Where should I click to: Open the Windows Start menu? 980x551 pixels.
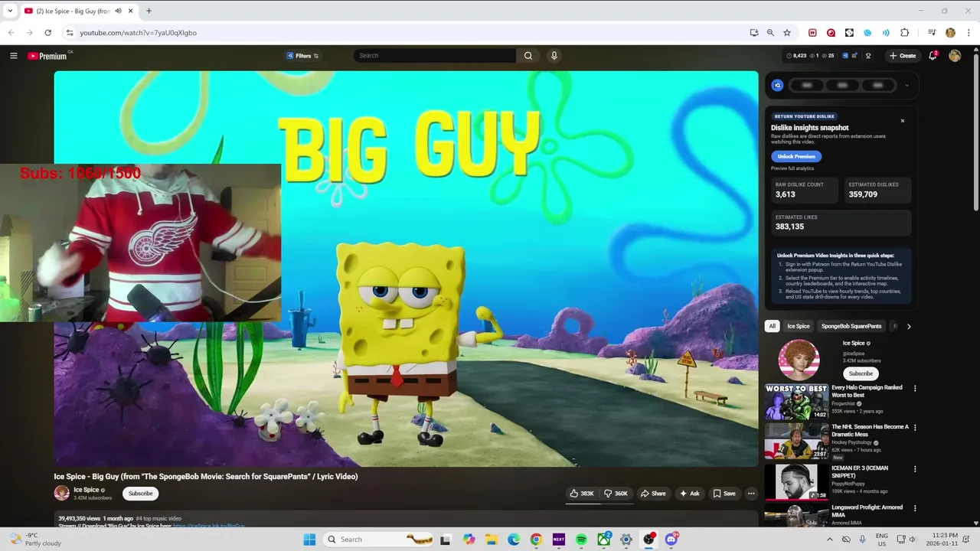click(x=309, y=540)
